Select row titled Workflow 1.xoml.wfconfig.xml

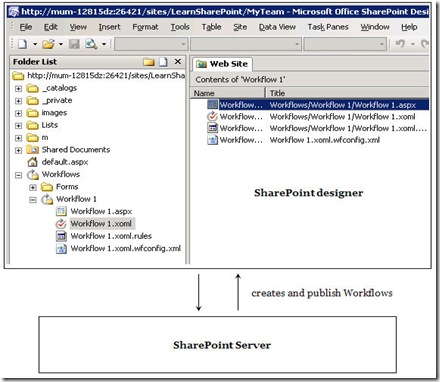tap(309, 140)
